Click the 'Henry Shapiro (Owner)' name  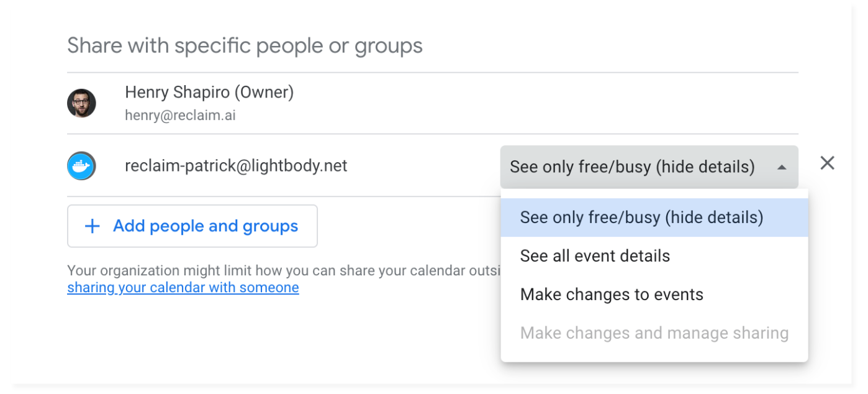209,93
